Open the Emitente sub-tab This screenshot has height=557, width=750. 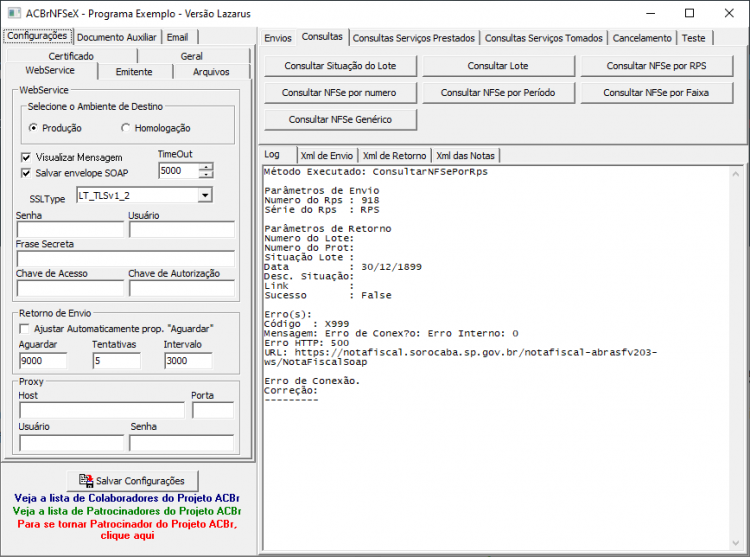(x=134, y=72)
